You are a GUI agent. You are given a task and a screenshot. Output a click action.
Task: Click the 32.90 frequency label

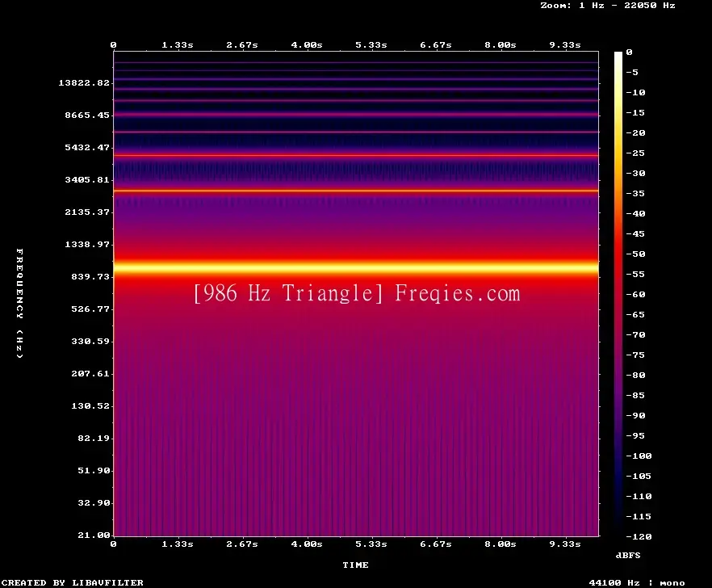(94, 502)
